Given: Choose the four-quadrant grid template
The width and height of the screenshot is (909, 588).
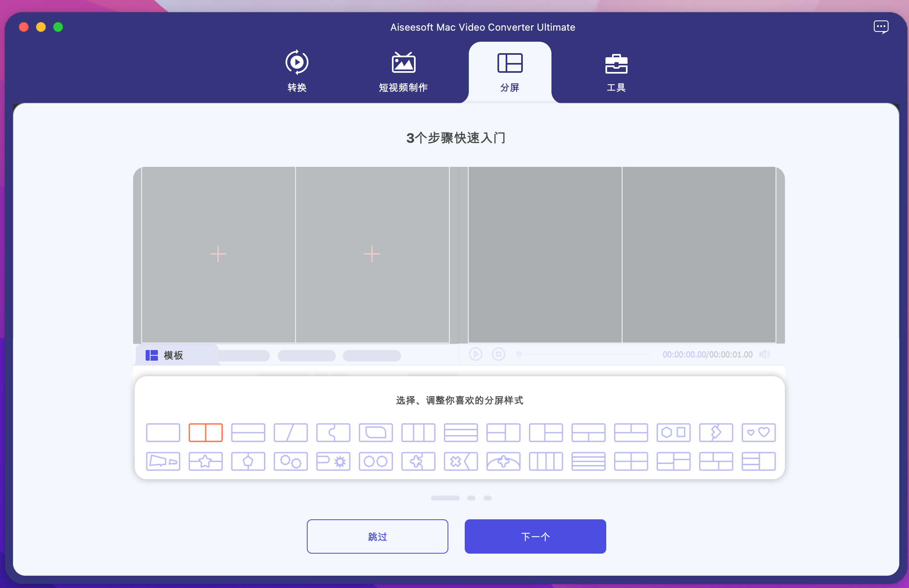Looking at the screenshot, I should 631,462.
